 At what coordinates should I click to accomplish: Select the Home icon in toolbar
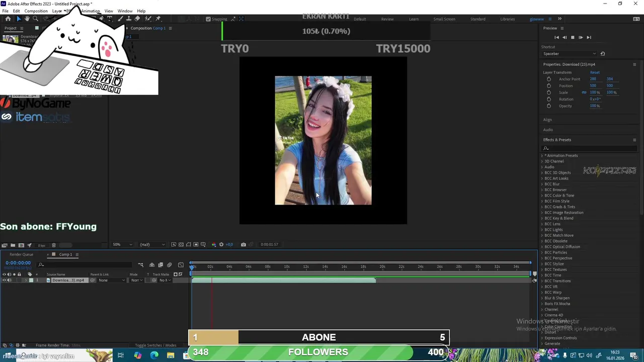click(8, 19)
